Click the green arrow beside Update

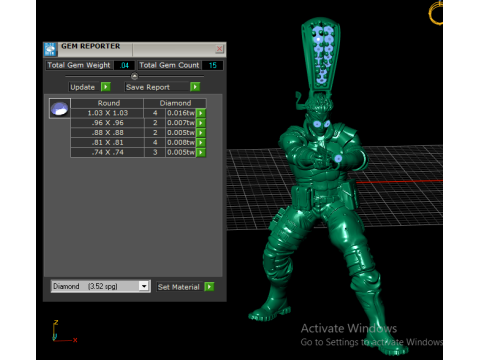106,87
